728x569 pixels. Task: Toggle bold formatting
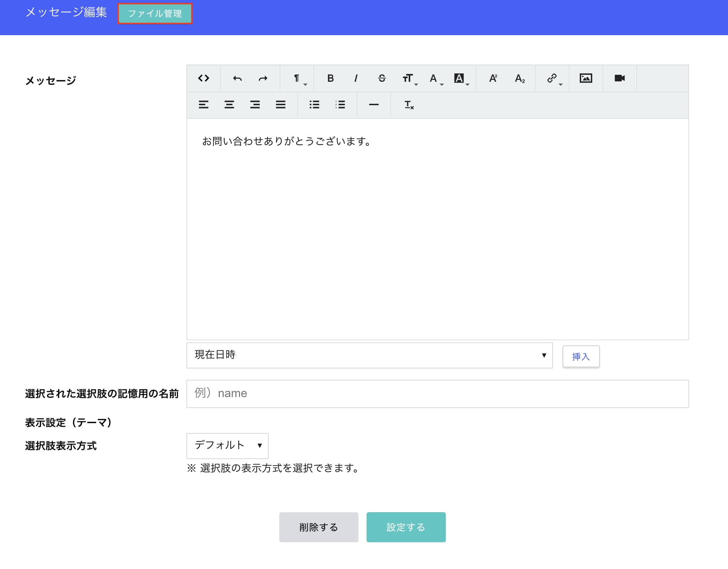click(331, 78)
